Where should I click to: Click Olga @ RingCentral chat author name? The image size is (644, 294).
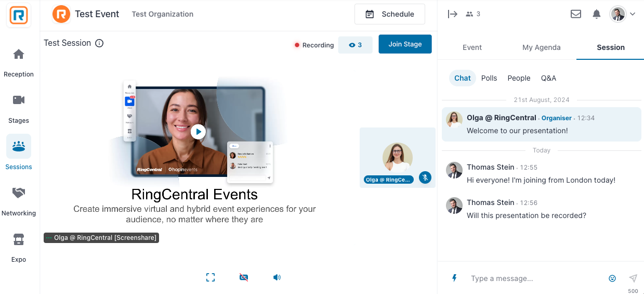[x=502, y=118]
